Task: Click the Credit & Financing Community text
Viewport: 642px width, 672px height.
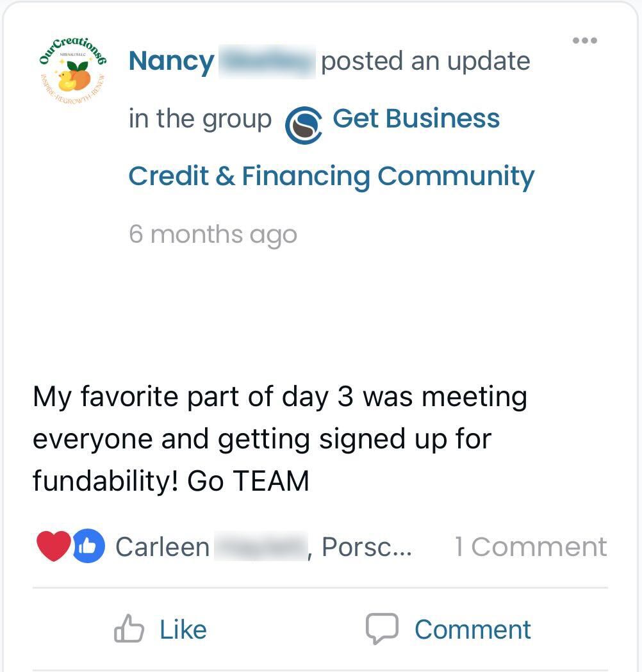Action: [331, 176]
